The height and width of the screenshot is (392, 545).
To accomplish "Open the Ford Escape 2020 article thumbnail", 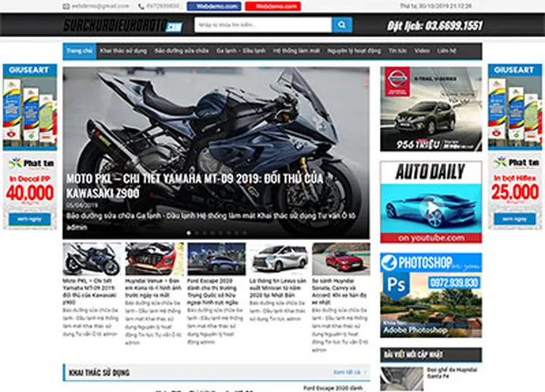I will click(216, 259).
